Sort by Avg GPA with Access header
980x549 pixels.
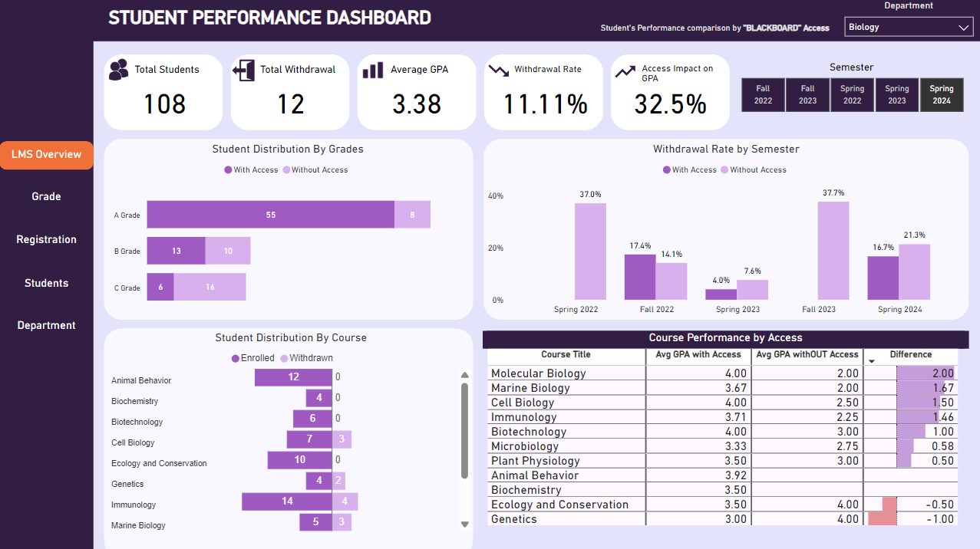(698, 355)
